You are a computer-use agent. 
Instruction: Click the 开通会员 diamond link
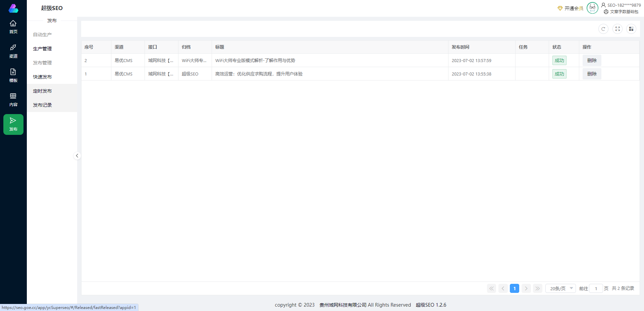[x=570, y=8]
